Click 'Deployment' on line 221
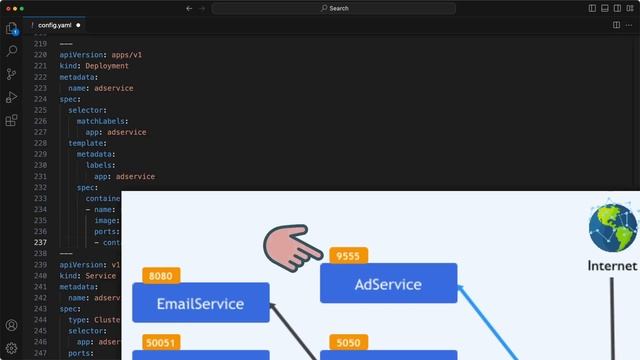 [107, 66]
